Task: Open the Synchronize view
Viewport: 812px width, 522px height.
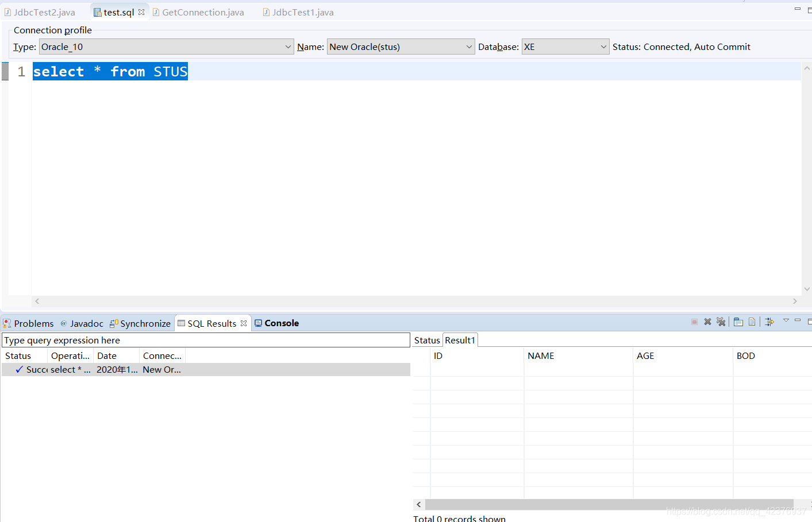Action: [140, 323]
